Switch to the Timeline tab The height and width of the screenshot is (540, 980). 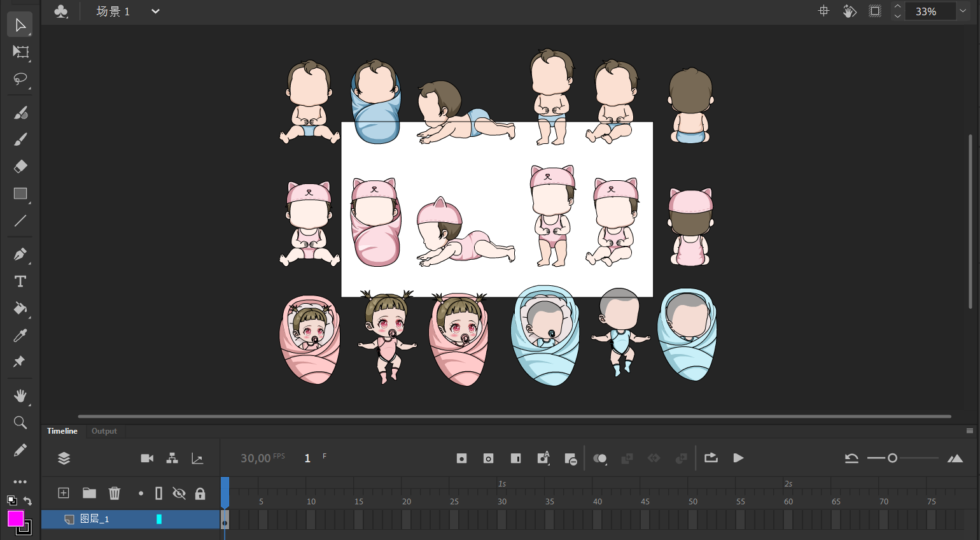point(62,431)
